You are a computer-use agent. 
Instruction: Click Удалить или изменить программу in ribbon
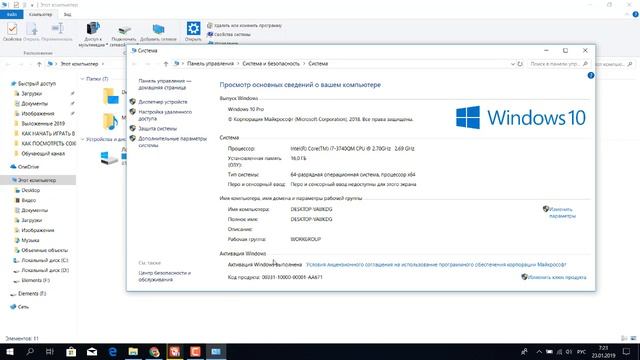[x=244, y=25]
